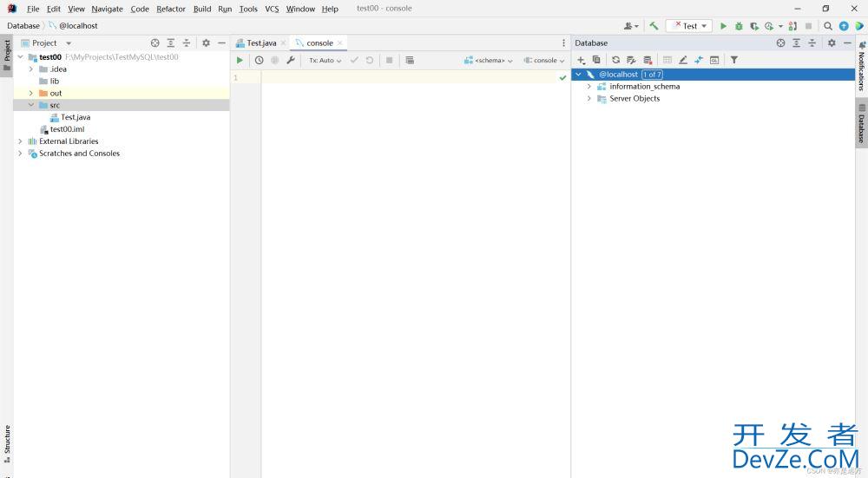Open the File menu
The width and height of the screenshot is (868, 478).
pyautogui.click(x=33, y=9)
